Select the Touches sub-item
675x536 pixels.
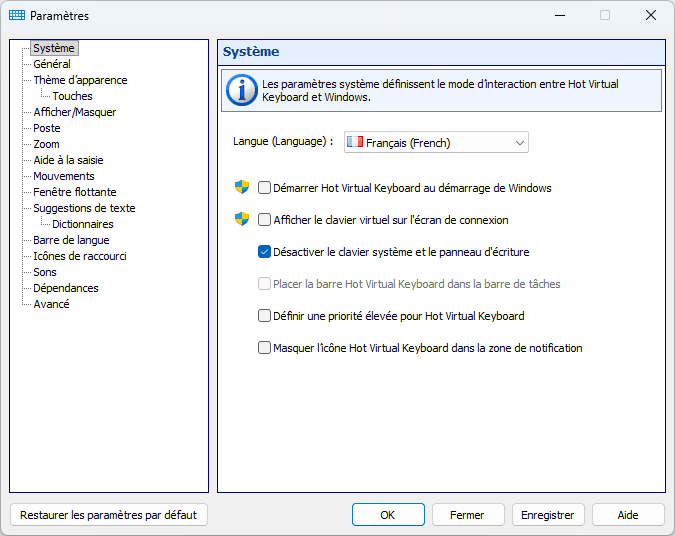[x=72, y=96]
